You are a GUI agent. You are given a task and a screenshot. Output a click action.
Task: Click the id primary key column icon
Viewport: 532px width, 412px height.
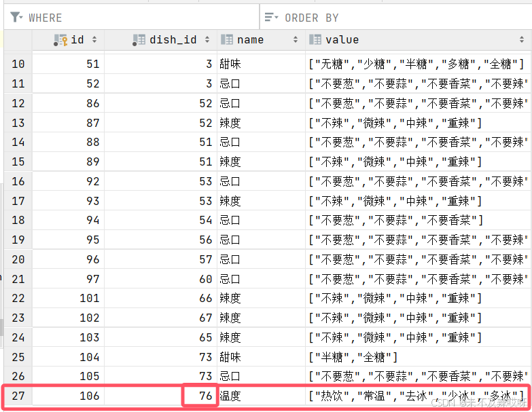point(60,40)
